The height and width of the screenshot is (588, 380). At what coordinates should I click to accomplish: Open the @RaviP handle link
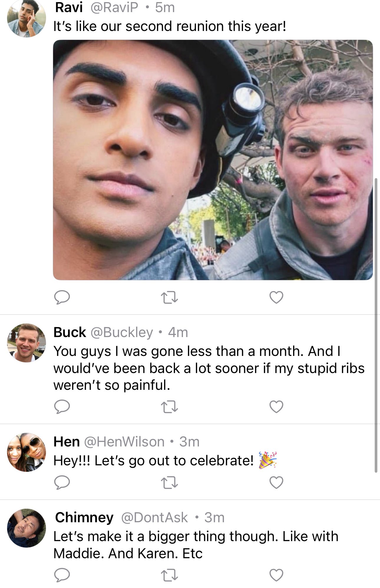[114, 7]
